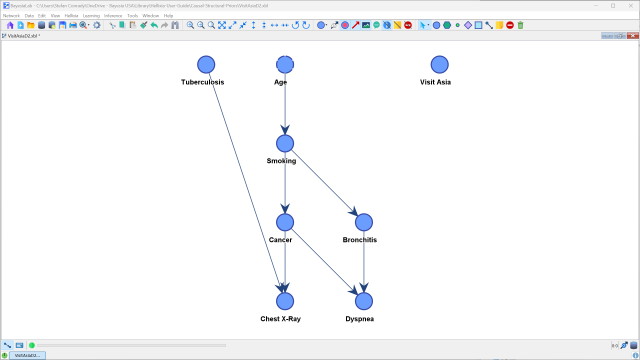Select the arc creation tool
Screen dimensions: 640x360
coord(489,25)
